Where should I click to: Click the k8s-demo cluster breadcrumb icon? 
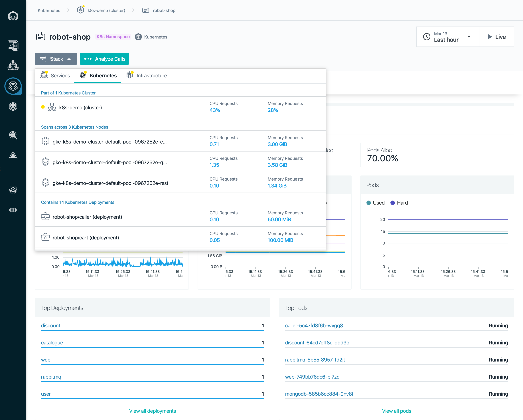pos(81,10)
